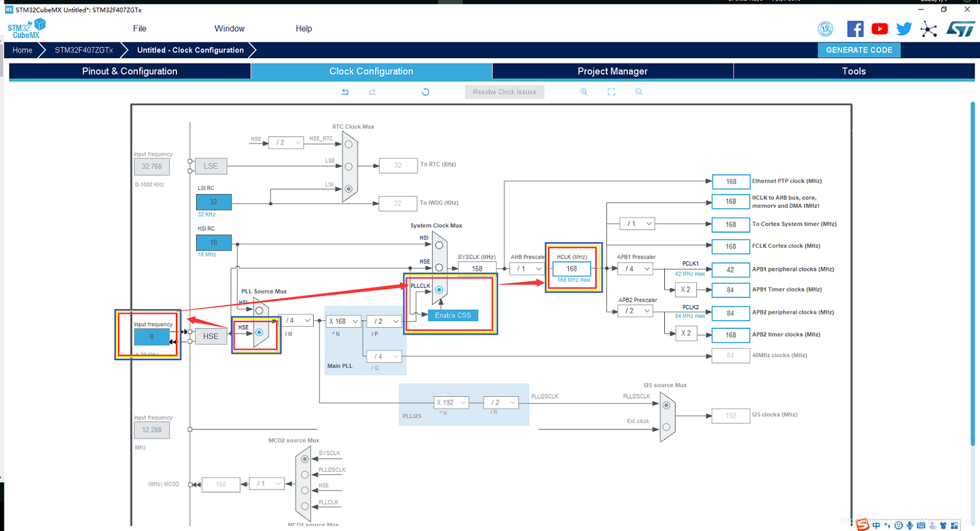Open the Window menu

[230, 29]
